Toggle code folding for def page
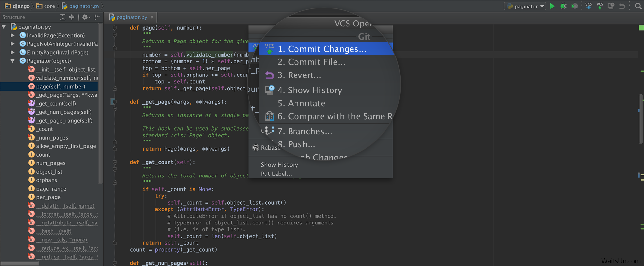This screenshot has width=644, height=266. 115,28
